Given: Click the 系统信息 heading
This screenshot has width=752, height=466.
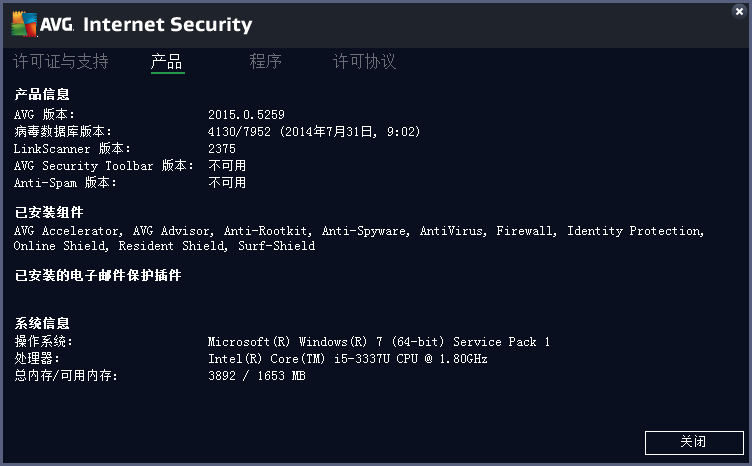Looking at the screenshot, I should click(42, 323).
